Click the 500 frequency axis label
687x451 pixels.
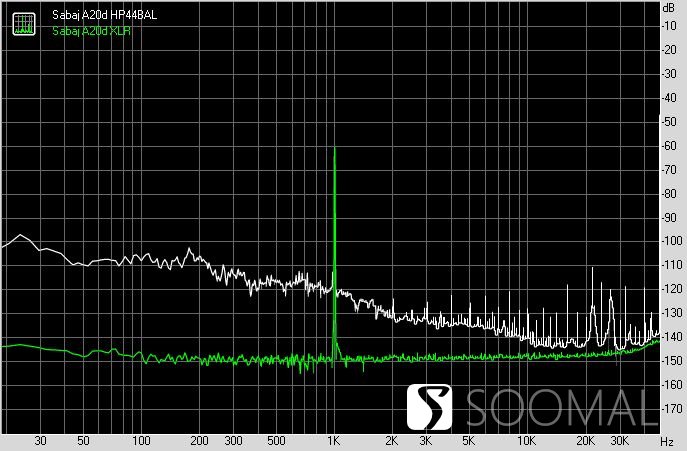[276, 440]
